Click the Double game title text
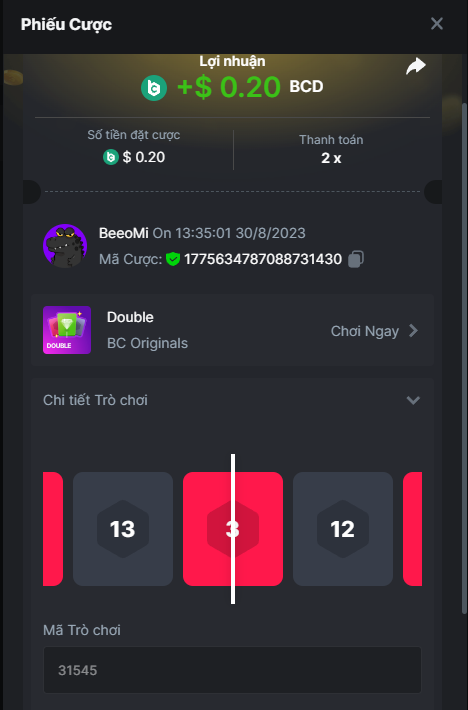Screen dimensions: 468x710 pos(130,317)
